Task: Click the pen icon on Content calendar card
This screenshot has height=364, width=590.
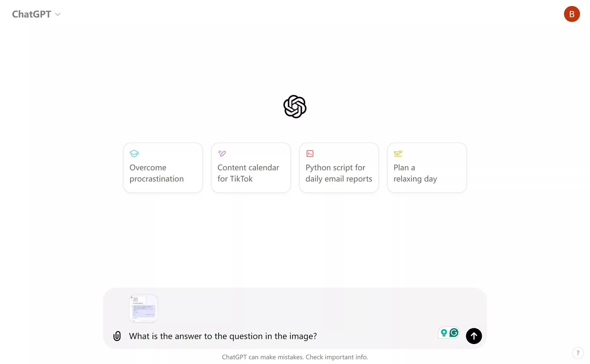Action: pyautogui.click(x=222, y=154)
